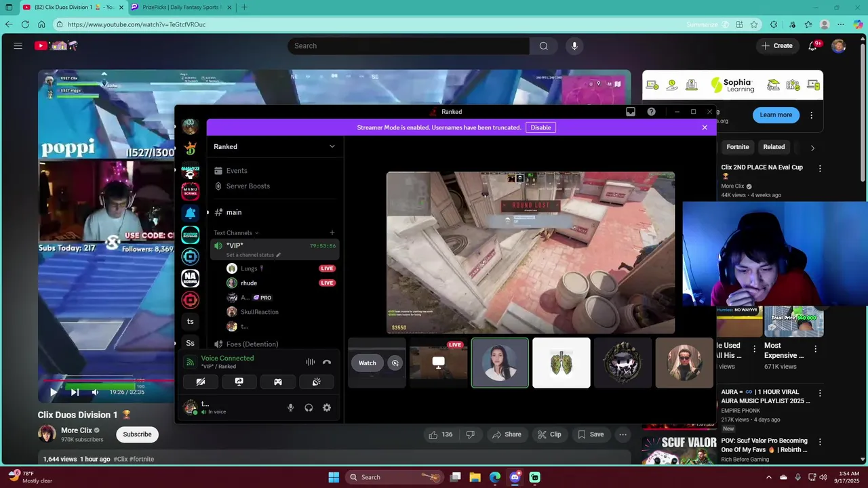Open YouTube guide hamburger menu
This screenshot has height=488, width=868.
18,45
